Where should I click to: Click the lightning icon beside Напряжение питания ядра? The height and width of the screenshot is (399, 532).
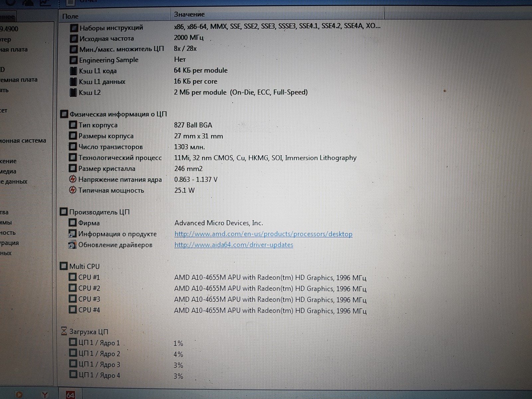point(72,180)
